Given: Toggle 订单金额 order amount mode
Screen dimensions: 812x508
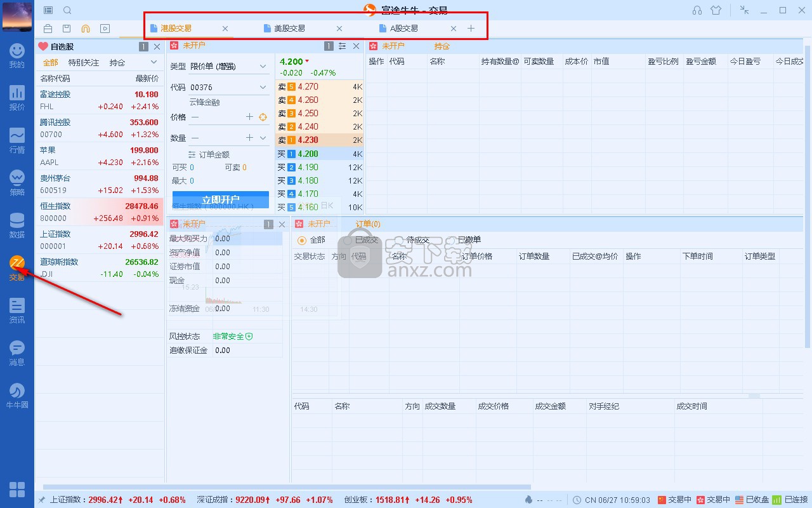Looking at the screenshot, I should (209, 155).
